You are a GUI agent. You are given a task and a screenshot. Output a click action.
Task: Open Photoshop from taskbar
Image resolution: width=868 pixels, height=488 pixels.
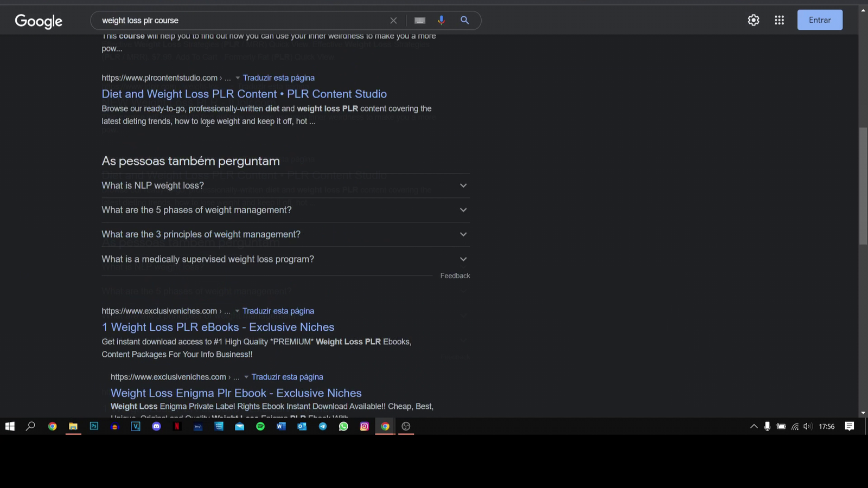coord(94,426)
